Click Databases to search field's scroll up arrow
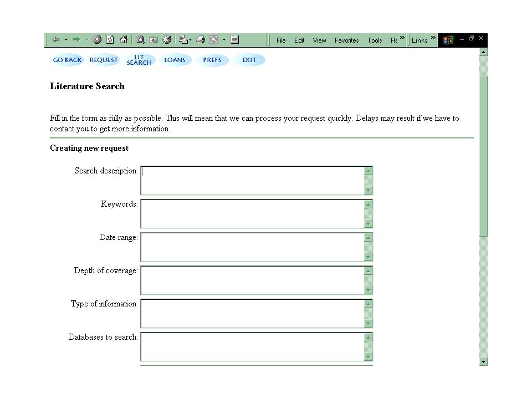This screenshot has width=532, height=399. click(368, 337)
